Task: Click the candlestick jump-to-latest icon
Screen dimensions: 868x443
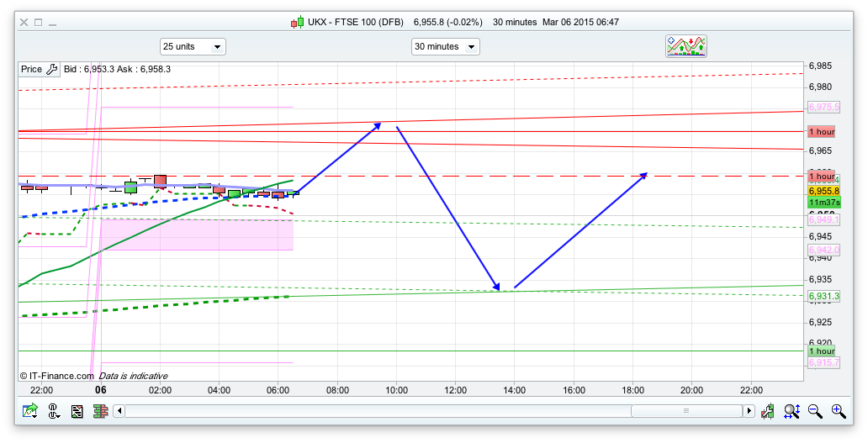Action: tap(768, 411)
